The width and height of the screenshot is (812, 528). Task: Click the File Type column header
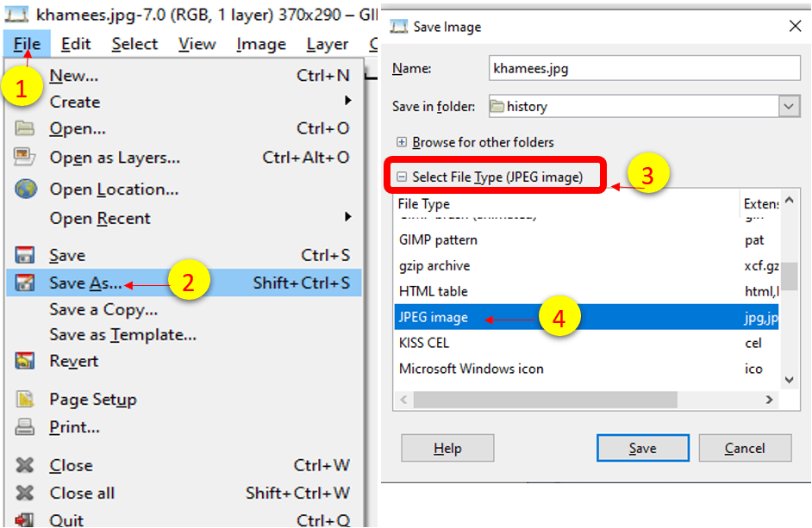point(566,204)
